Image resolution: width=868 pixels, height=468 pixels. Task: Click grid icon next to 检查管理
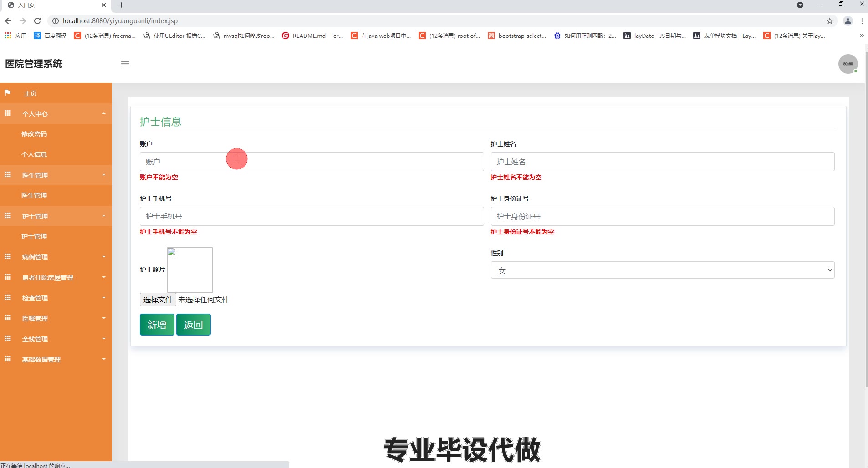8,298
